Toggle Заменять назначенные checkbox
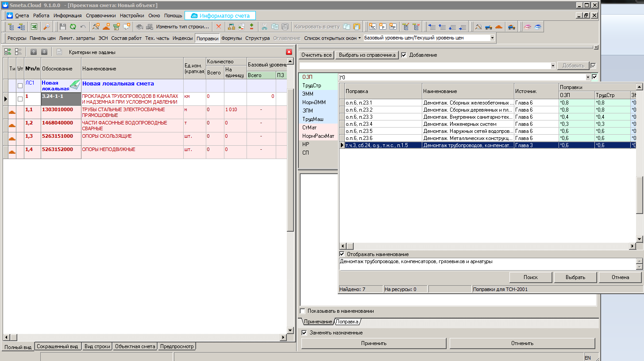The image size is (644, 361). click(304, 333)
